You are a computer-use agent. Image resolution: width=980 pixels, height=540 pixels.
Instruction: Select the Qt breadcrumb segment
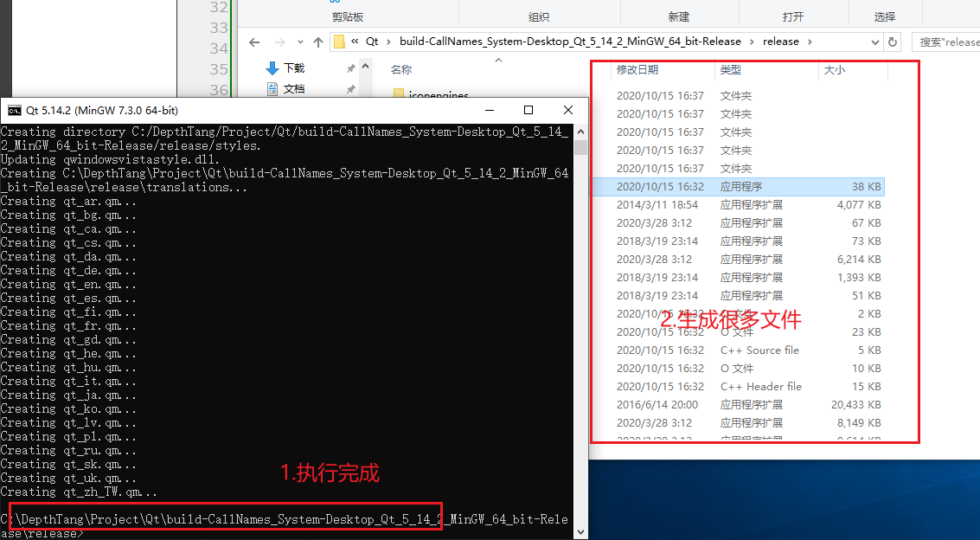372,42
